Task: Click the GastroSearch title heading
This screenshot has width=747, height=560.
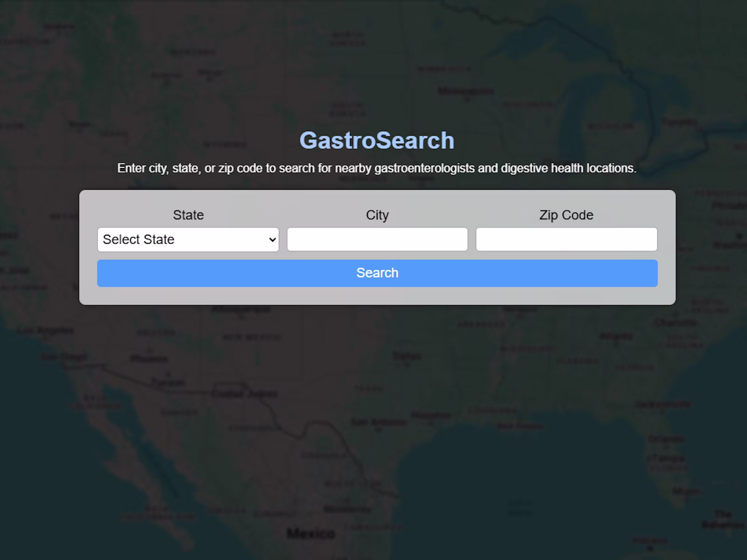Action: point(377,140)
